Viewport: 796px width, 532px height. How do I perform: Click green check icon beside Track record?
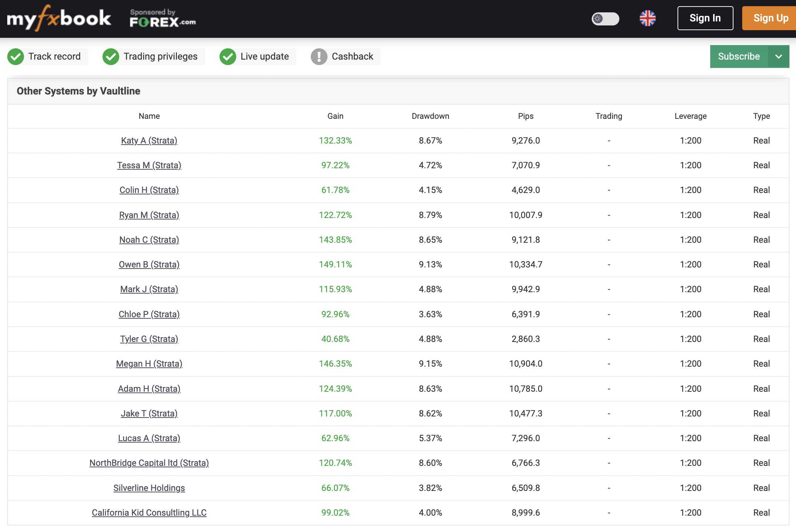coord(16,57)
